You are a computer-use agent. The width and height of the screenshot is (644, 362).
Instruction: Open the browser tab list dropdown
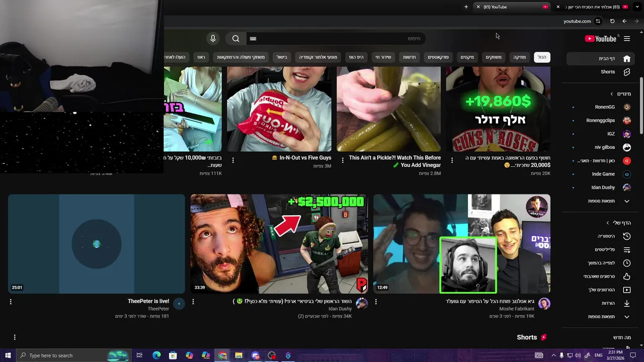click(x=638, y=7)
